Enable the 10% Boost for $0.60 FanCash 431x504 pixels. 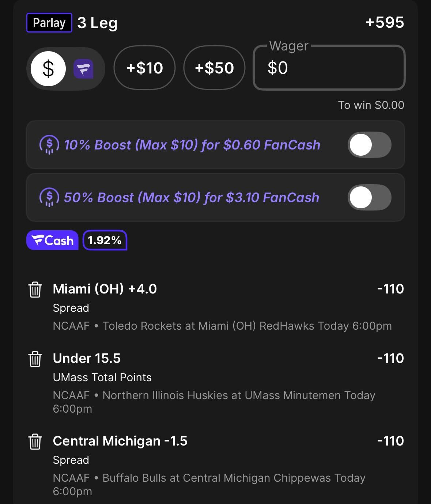[x=369, y=145]
